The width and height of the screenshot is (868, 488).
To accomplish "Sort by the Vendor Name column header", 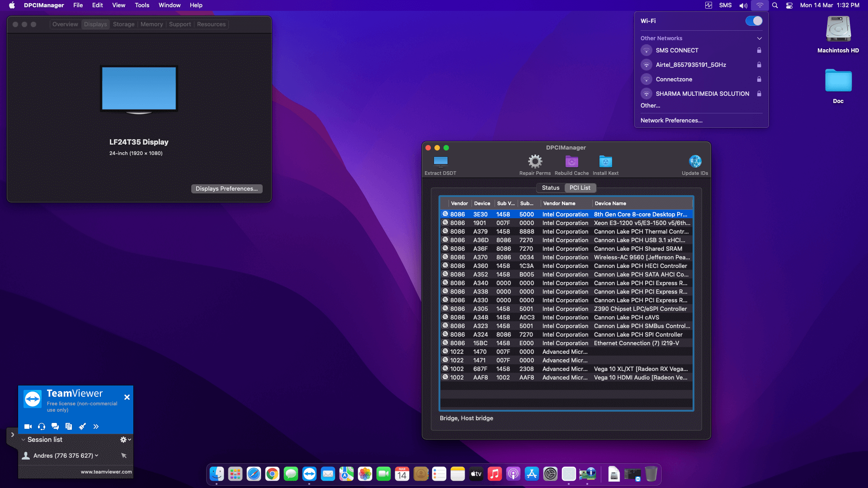I will (x=566, y=203).
